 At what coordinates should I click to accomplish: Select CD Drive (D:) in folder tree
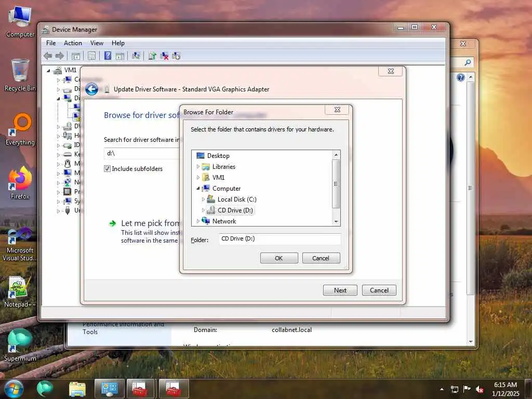pyautogui.click(x=235, y=210)
